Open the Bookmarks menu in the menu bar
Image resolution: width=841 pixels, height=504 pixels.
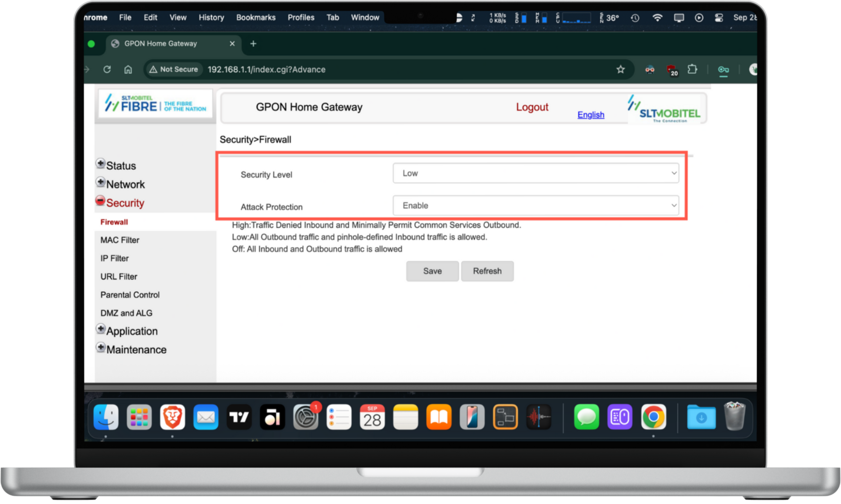tap(256, 18)
